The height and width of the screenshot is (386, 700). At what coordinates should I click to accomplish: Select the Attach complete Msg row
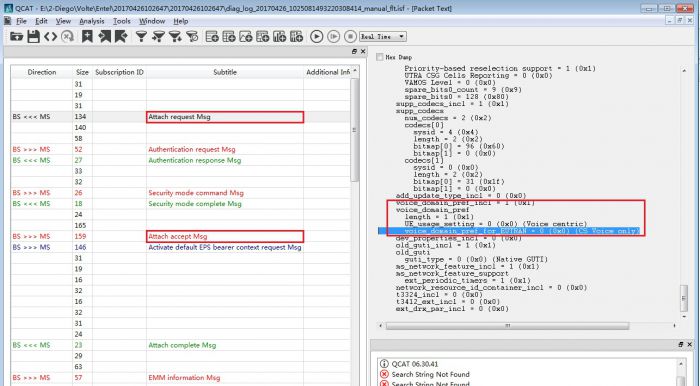180,345
